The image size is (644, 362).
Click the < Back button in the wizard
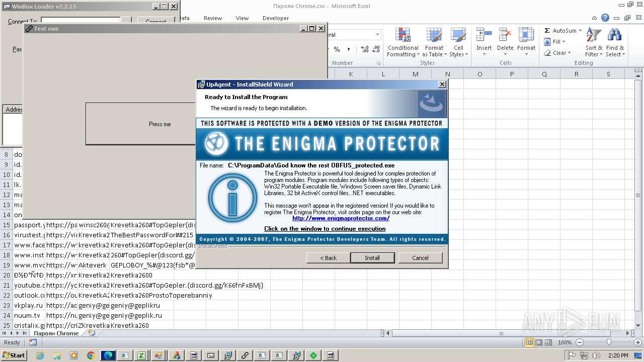coord(329,257)
